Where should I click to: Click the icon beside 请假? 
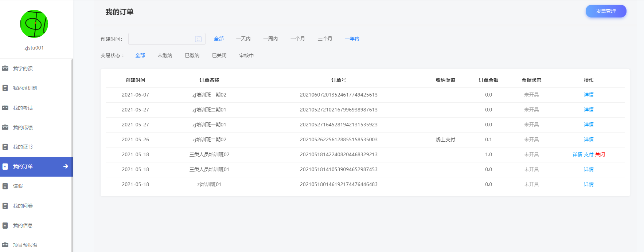[x=5, y=186]
